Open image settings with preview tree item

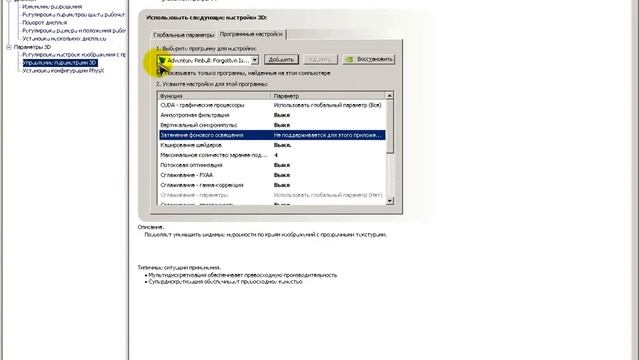point(74,55)
